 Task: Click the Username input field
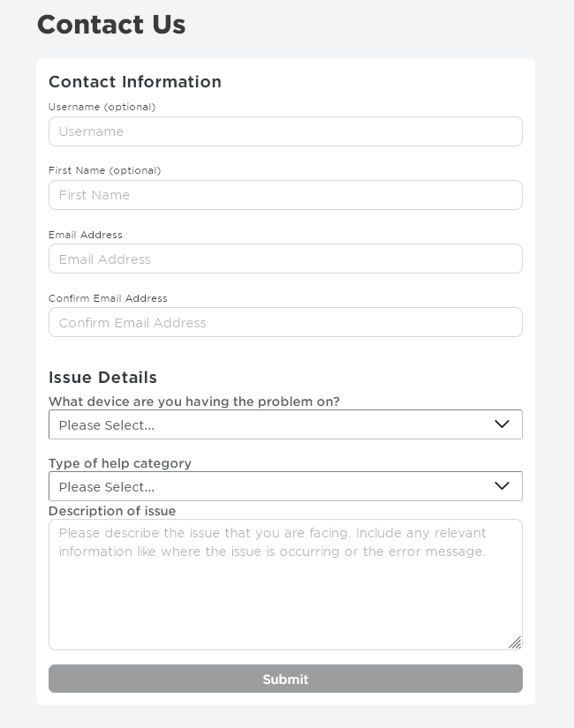285,131
